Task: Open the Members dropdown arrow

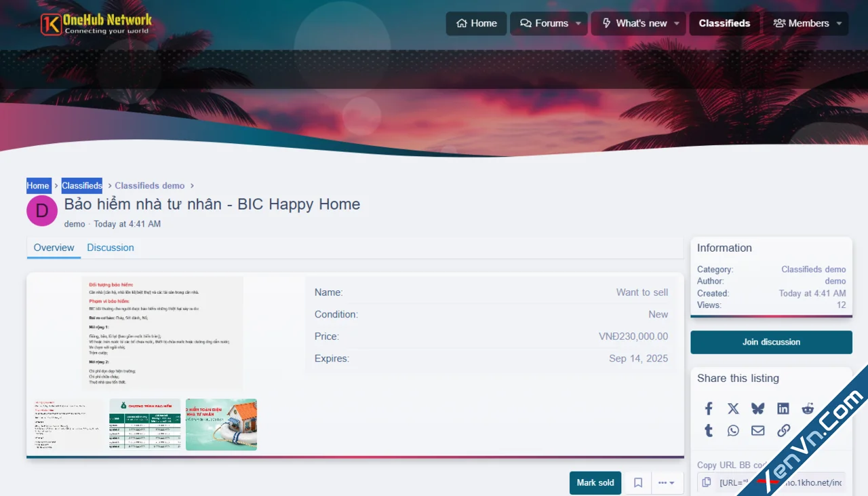Action: (x=839, y=24)
